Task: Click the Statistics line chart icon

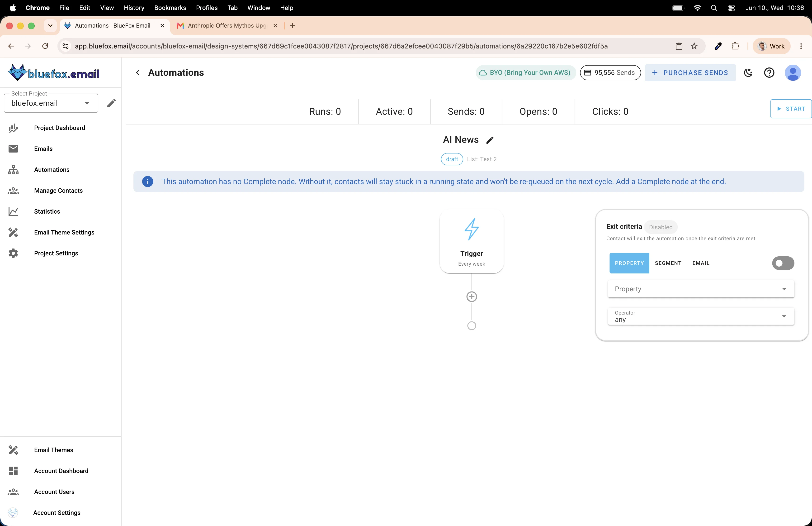Action: [13, 212]
